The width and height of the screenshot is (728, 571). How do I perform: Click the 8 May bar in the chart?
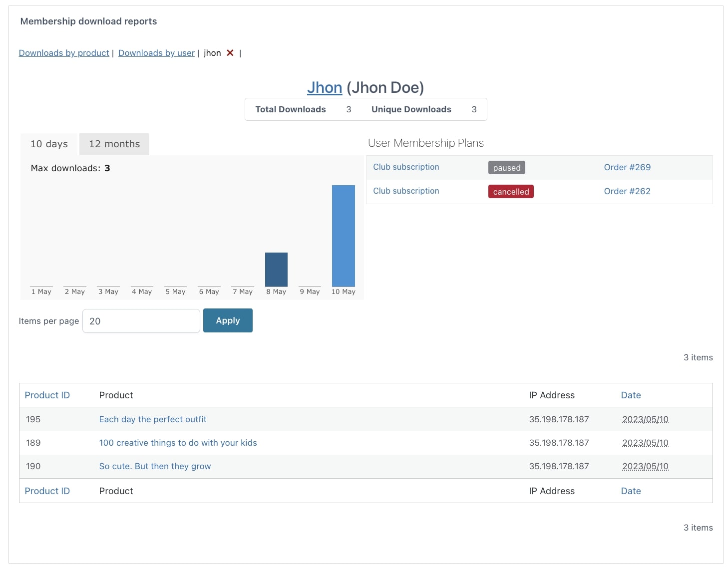click(x=276, y=270)
